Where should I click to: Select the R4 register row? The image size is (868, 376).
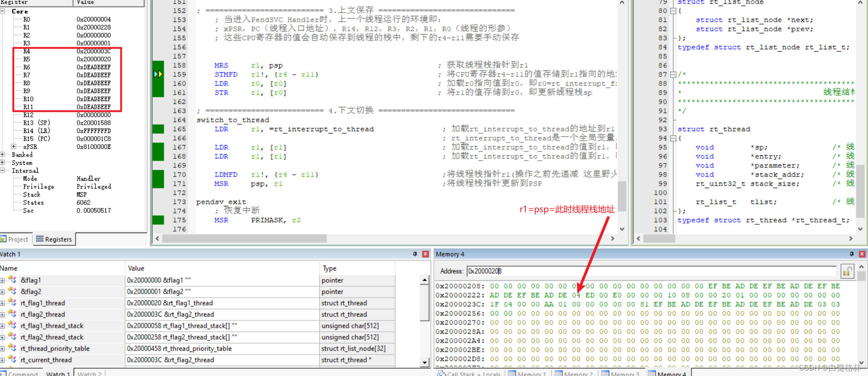(67, 51)
